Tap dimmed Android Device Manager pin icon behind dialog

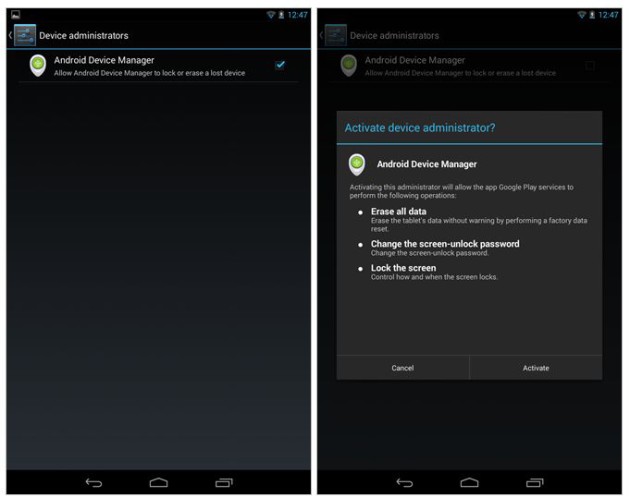348,65
